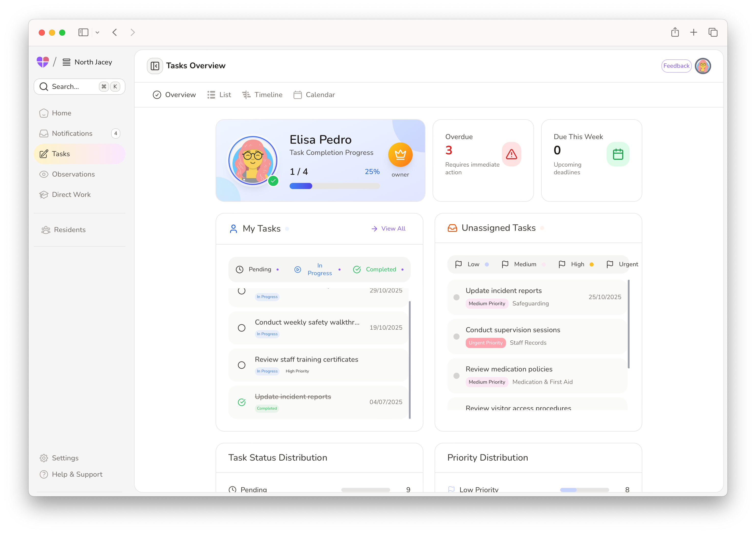Open Settings gear in the sidebar
Screen dimensions: 756x534
coord(44,458)
